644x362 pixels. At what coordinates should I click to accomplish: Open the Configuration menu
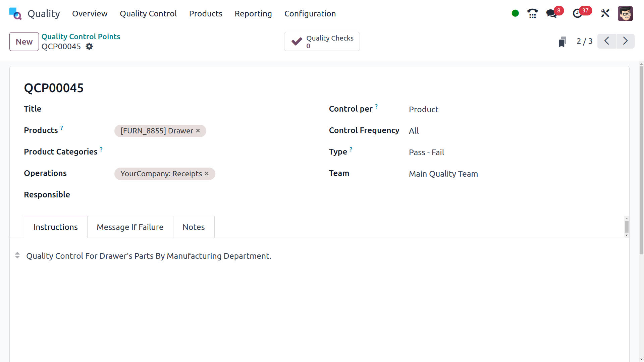(310, 14)
